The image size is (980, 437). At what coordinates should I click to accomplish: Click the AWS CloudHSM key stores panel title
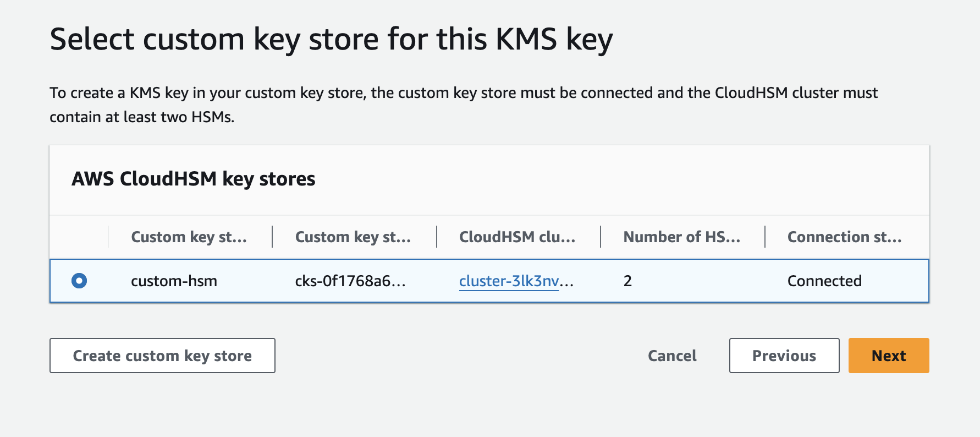pyautogui.click(x=194, y=179)
